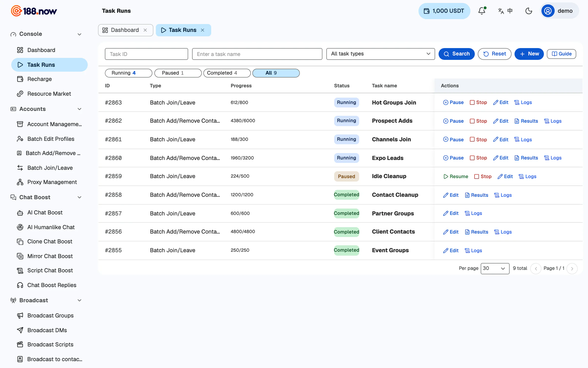Close the Dashboard tab
The width and height of the screenshot is (588, 368).
145,30
